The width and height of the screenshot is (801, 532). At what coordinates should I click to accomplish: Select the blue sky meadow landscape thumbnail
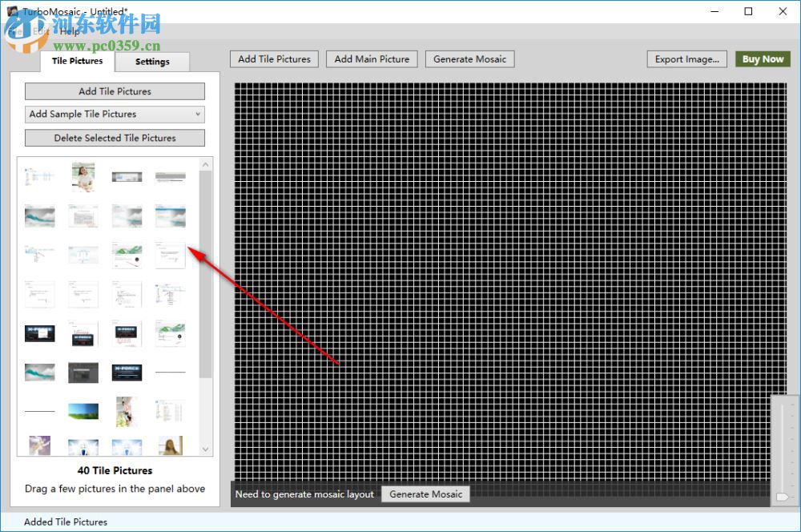(83, 411)
